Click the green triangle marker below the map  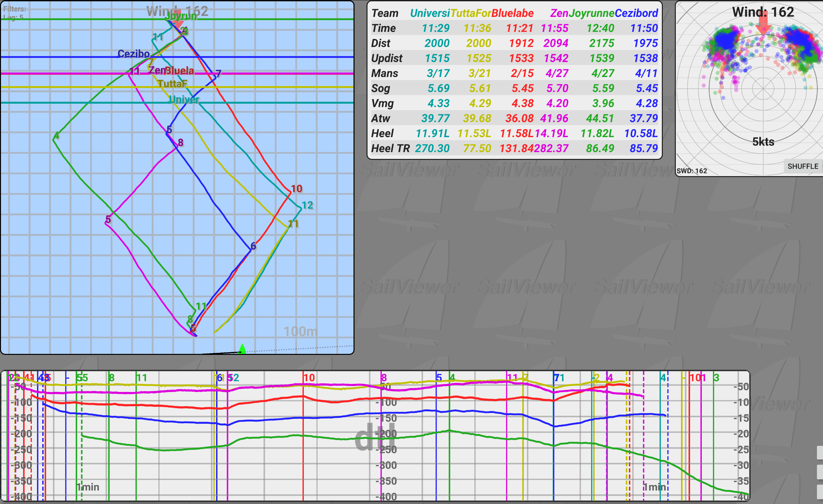(242, 349)
